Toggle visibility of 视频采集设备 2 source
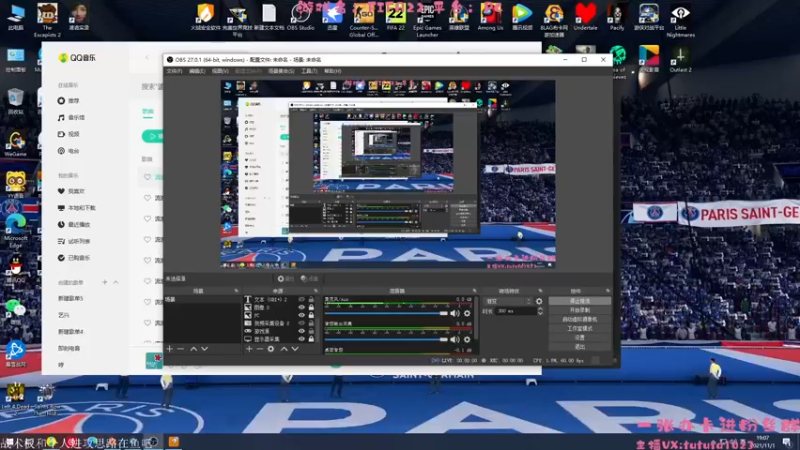 pos(302,323)
